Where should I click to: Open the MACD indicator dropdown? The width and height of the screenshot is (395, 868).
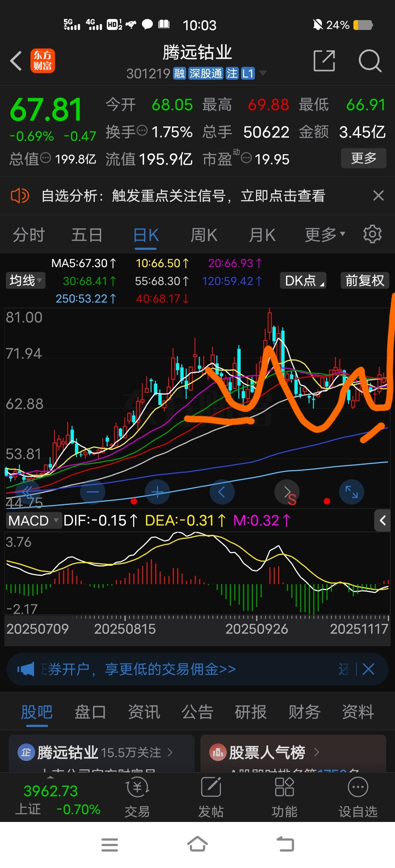tap(33, 520)
